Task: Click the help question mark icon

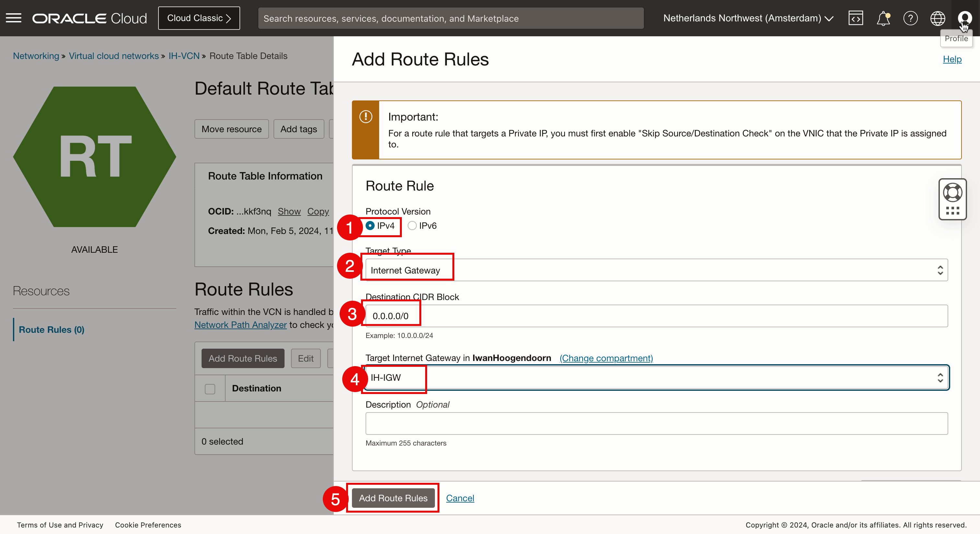Action: [x=910, y=18]
